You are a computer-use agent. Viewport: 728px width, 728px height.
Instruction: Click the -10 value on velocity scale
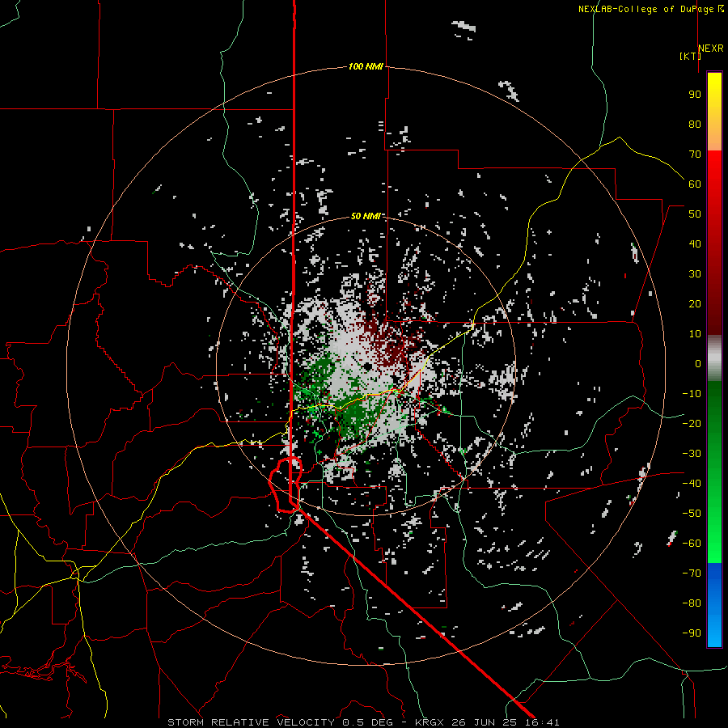point(692,394)
